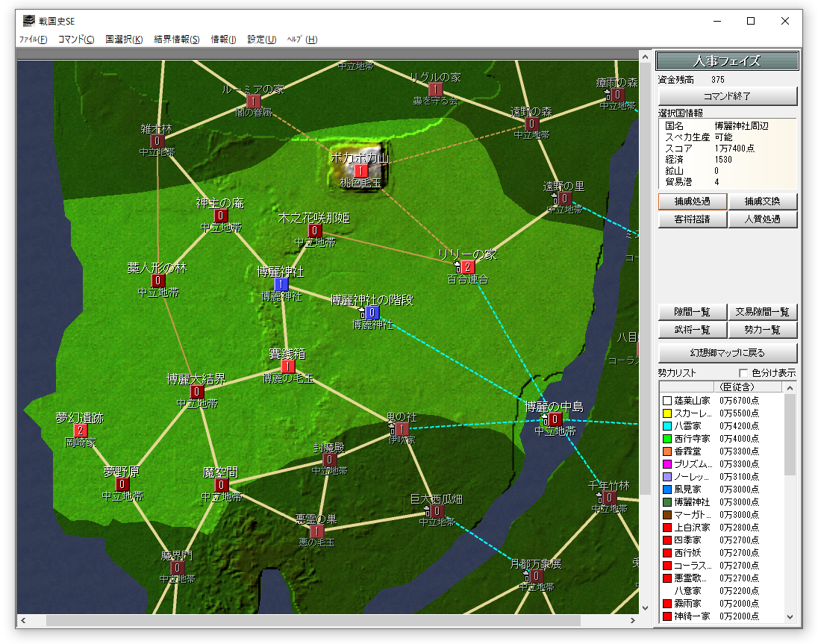This screenshot has height=644, width=818.
Task: Open the 武将一覧 list button
Action: click(x=692, y=330)
